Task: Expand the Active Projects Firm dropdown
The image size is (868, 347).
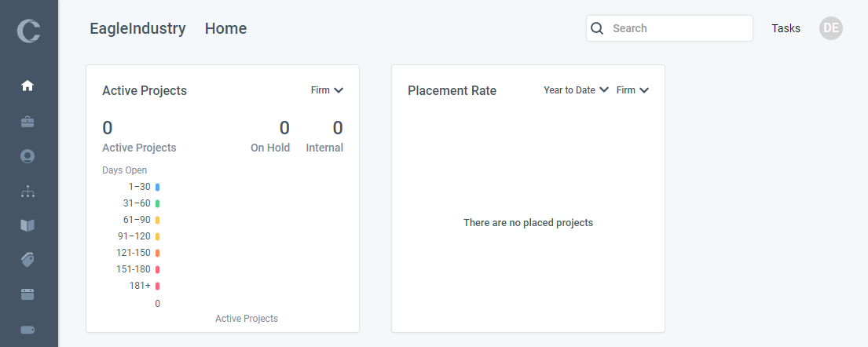Action: pos(327,90)
